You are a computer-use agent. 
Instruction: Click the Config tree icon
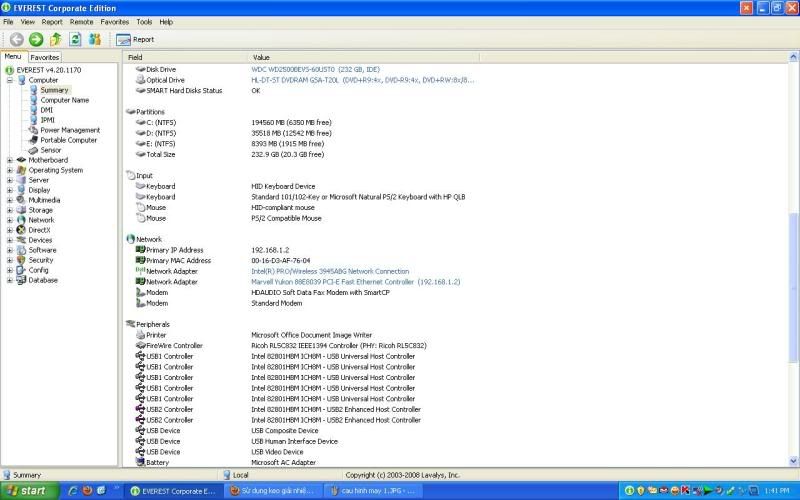21,270
